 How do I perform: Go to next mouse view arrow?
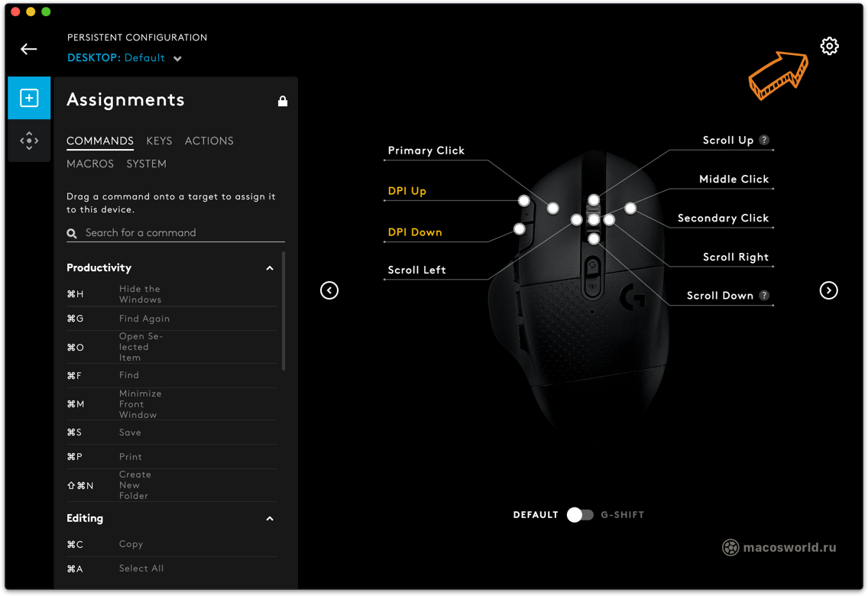pyautogui.click(x=828, y=290)
